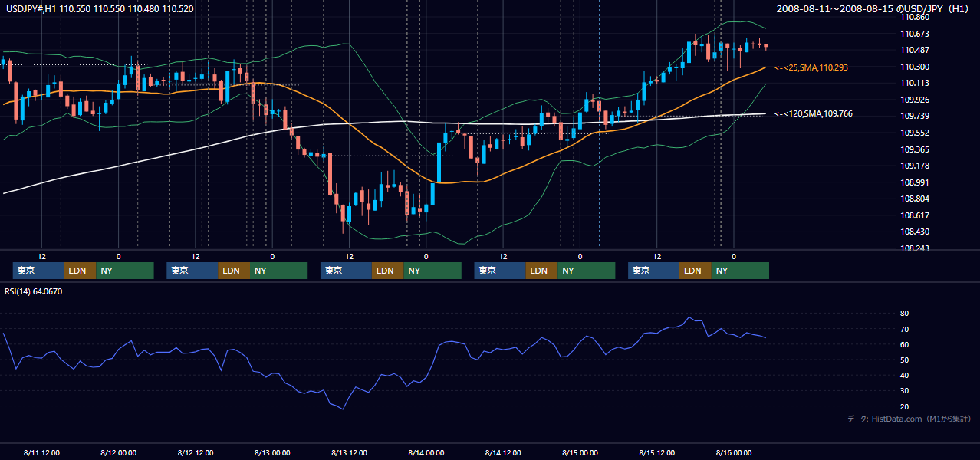The height and width of the screenshot is (460, 980).
Task: Click the leftmost LDN session block
Action: 81,271
